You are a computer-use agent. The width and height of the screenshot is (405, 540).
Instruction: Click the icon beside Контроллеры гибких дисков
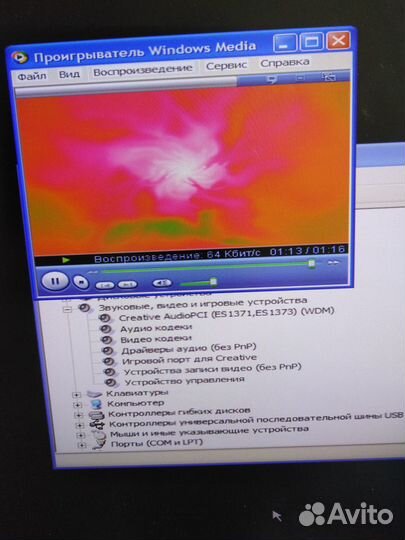pyautogui.click(x=96, y=415)
